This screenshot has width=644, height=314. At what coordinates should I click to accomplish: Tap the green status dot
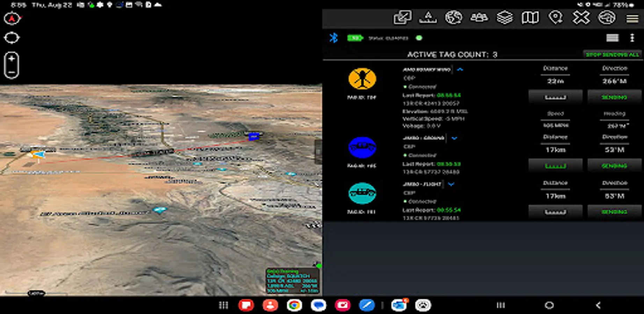click(x=419, y=38)
